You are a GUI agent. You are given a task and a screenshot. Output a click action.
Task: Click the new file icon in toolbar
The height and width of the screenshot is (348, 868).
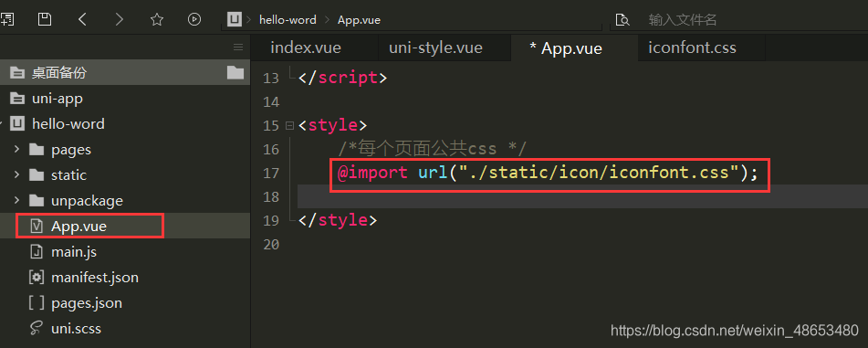pos(7,20)
